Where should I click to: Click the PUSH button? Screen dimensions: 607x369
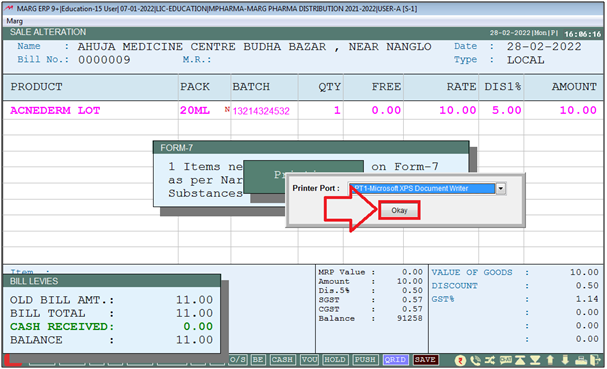tap(365, 360)
